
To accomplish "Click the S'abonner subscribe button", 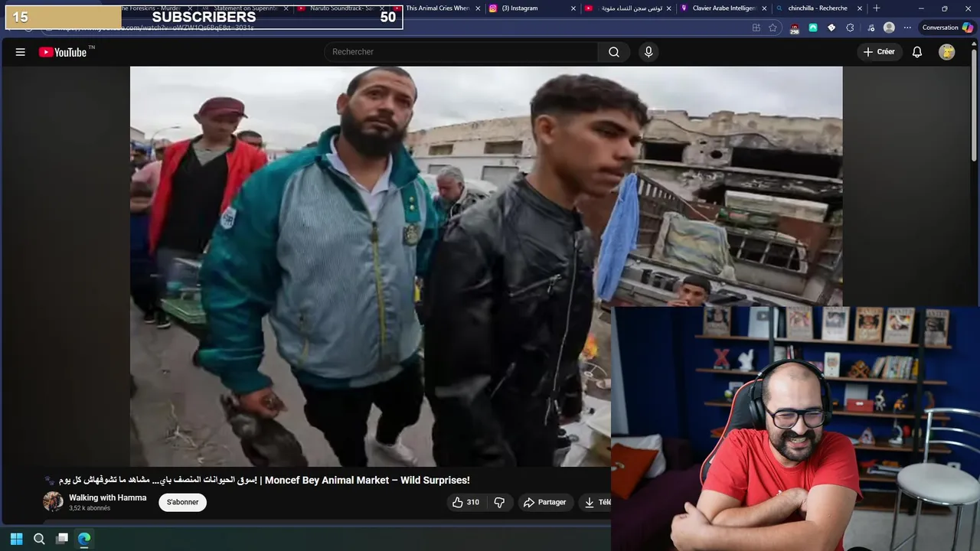I will 183,502.
